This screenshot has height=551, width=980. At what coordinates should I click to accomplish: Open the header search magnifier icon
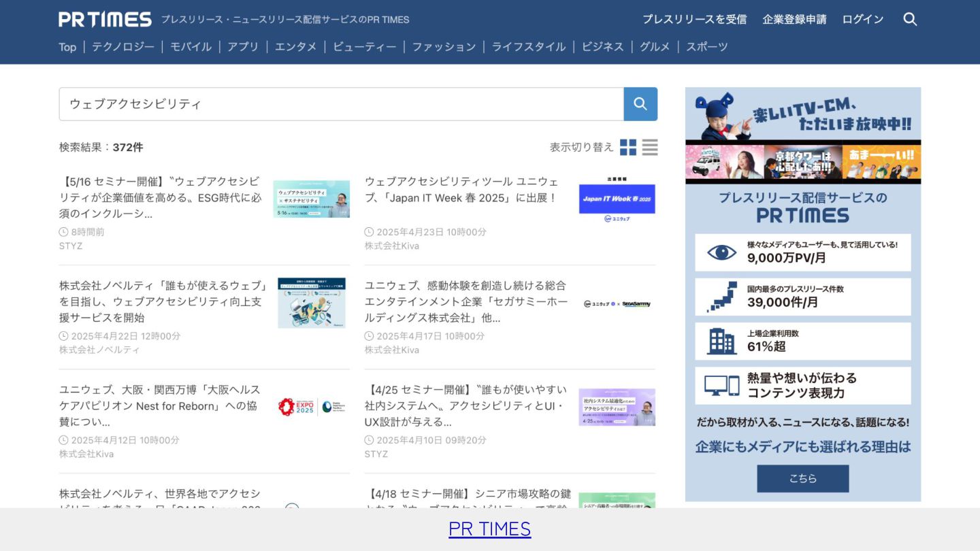click(x=910, y=19)
